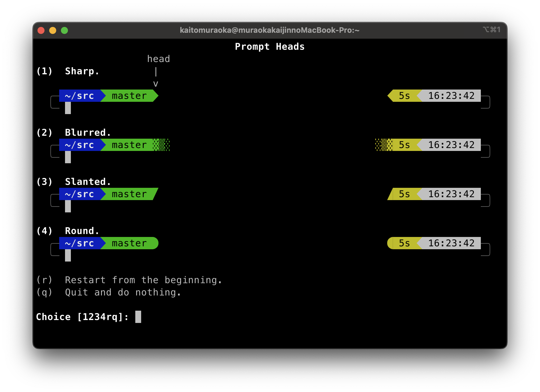
Task: Click the cursor block under Blurred prompt
Action: (x=68, y=157)
